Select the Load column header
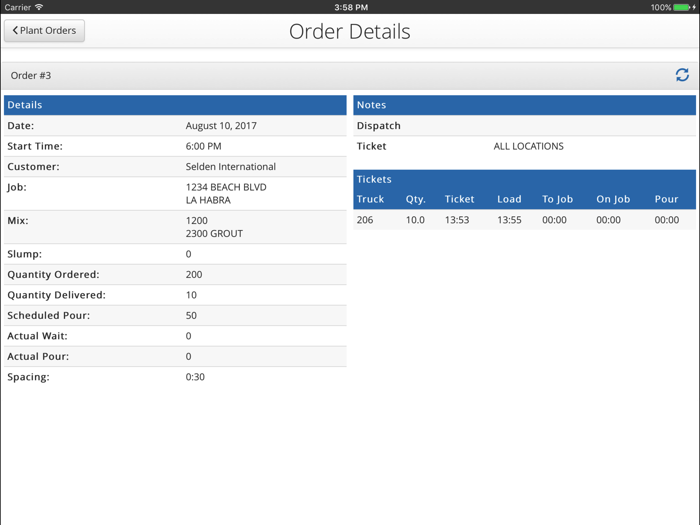 [509, 199]
